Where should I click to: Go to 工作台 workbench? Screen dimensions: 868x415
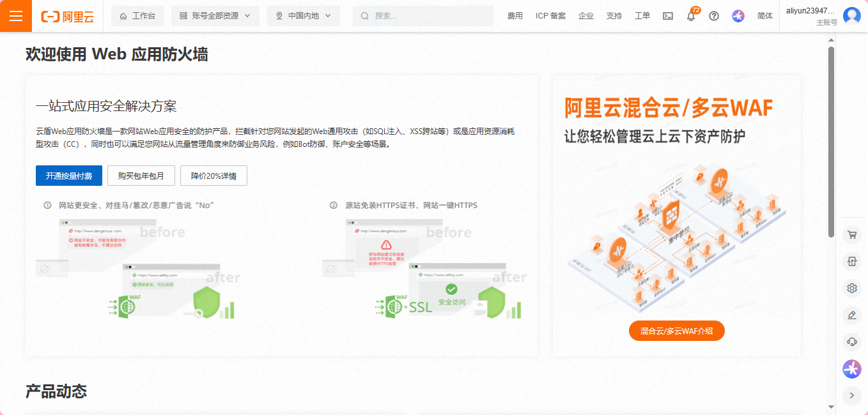click(137, 16)
